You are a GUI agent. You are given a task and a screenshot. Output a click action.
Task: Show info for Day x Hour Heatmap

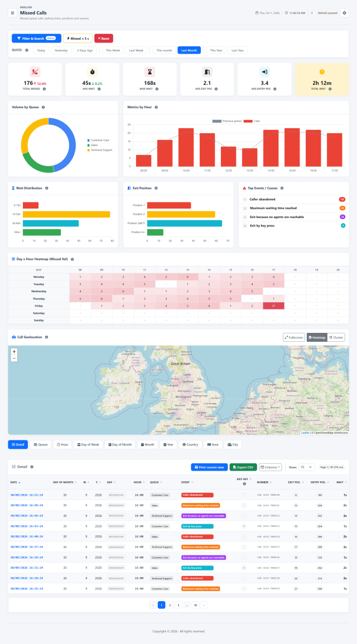coord(73,260)
